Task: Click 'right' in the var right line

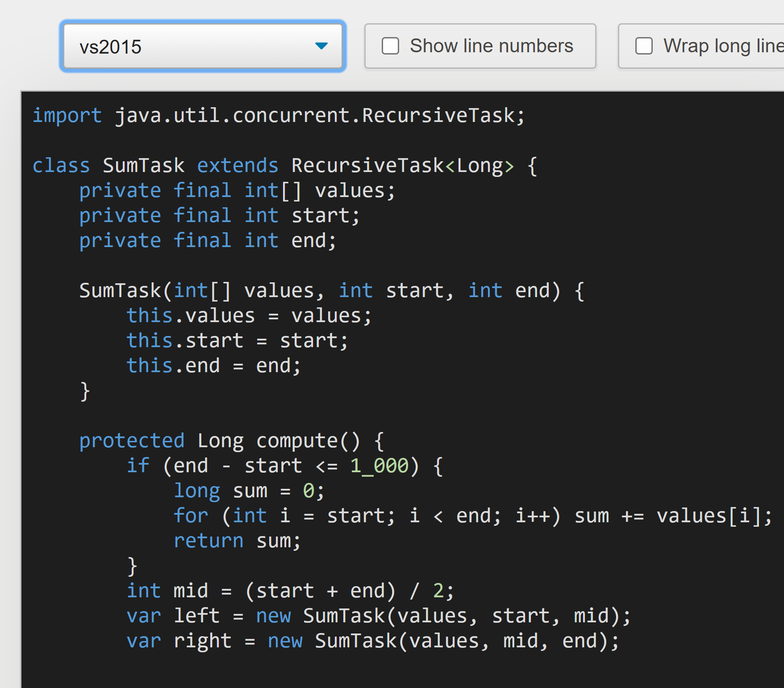Action: pyautogui.click(x=202, y=641)
